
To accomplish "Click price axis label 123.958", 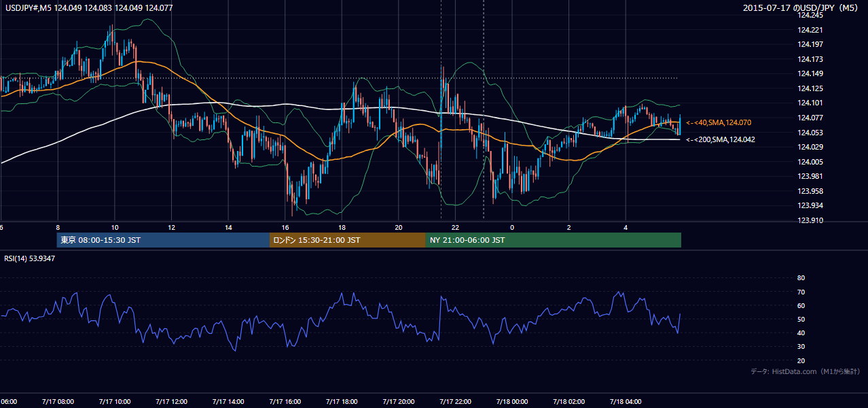I will pyautogui.click(x=810, y=191).
